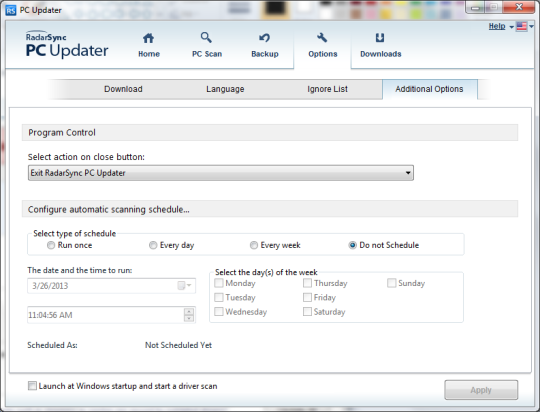This screenshot has width=540, height=412.
Task: Click the Program Control section header
Action: [270, 133]
